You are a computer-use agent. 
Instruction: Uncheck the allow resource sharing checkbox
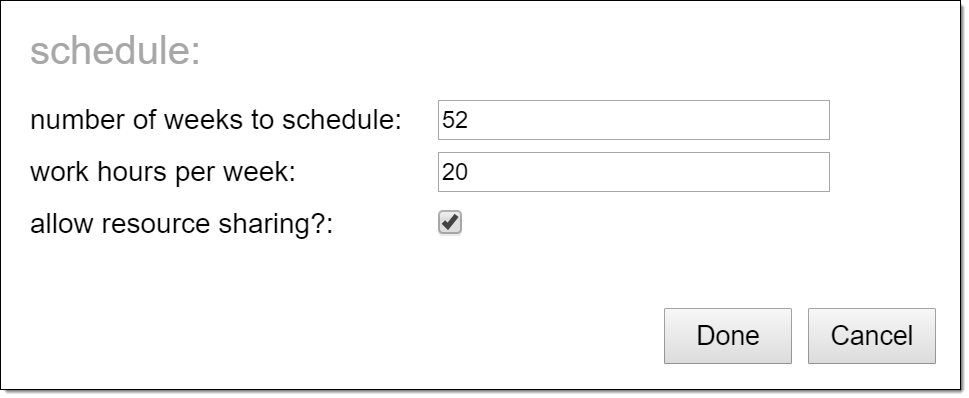pos(450,223)
